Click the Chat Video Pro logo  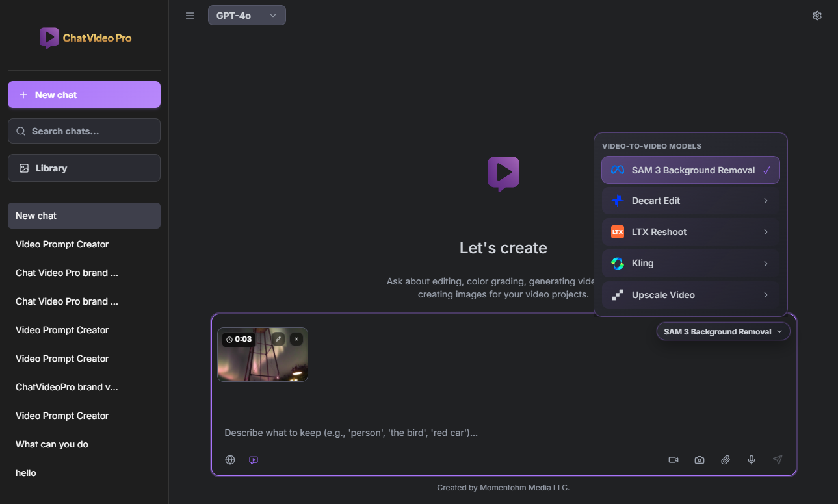pyautogui.click(x=85, y=38)
